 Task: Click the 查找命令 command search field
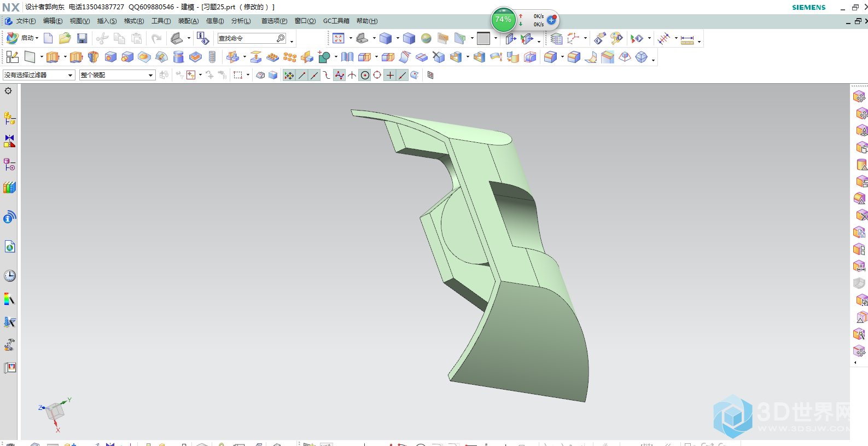252,38
